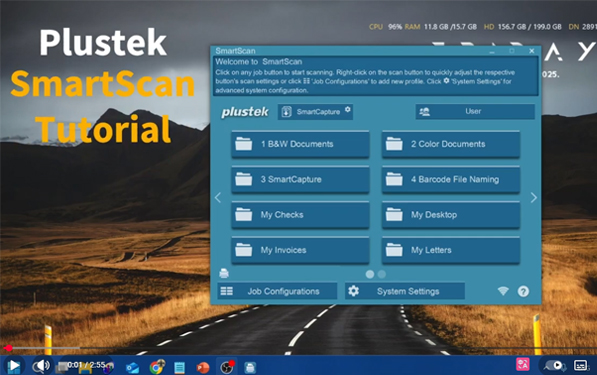The width and height of the screenshot is (597, 375).
Task: Mute the video volume speaker icon
Action: coord(42,365)
